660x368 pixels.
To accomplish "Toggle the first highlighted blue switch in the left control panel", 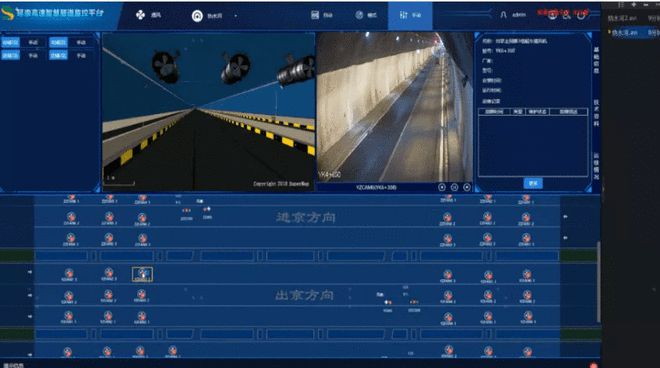I will coord(10,42).
